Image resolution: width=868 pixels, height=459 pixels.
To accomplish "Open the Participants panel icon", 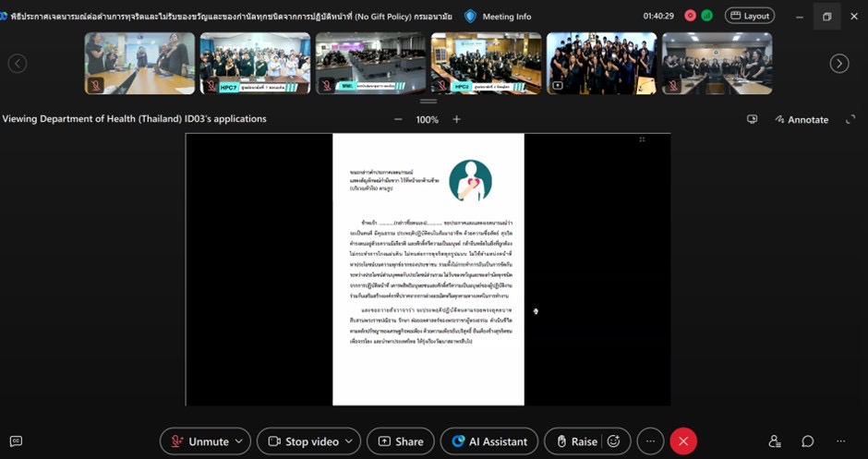I will (775, 441).
